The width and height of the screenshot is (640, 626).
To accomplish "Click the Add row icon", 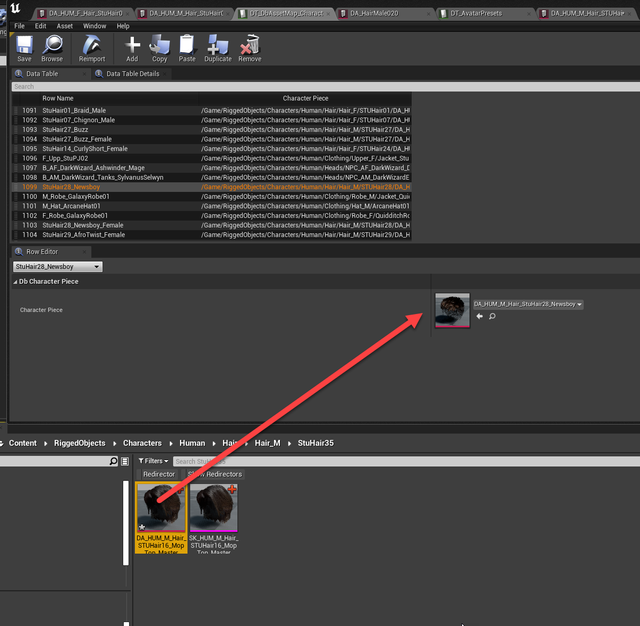I will coord(132,48).
